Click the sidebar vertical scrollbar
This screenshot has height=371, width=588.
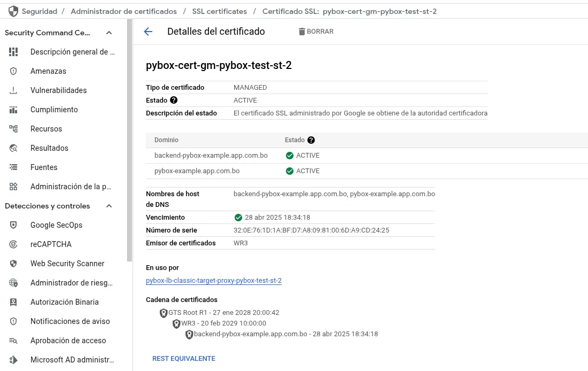coord(130,140)
